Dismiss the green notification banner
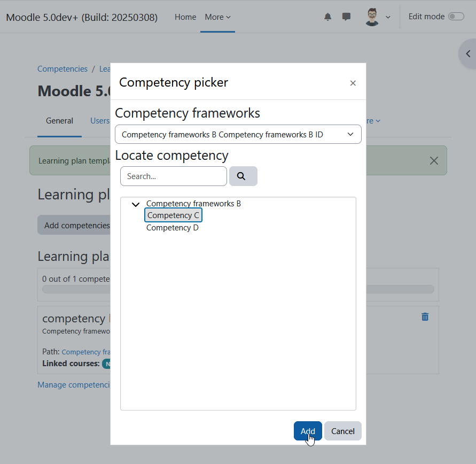 tap(434, 161)
